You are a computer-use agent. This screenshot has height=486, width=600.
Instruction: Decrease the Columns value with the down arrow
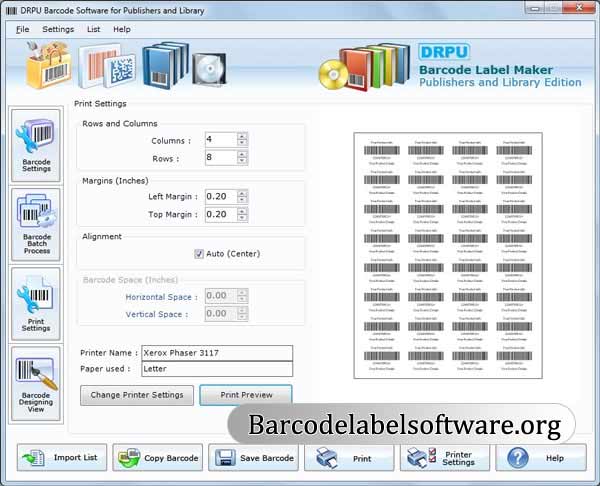point(242,143)
